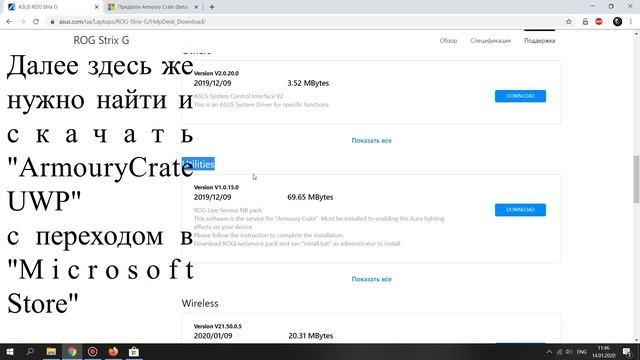Open Microsoft Store from the taskbar

coord(134,351)
